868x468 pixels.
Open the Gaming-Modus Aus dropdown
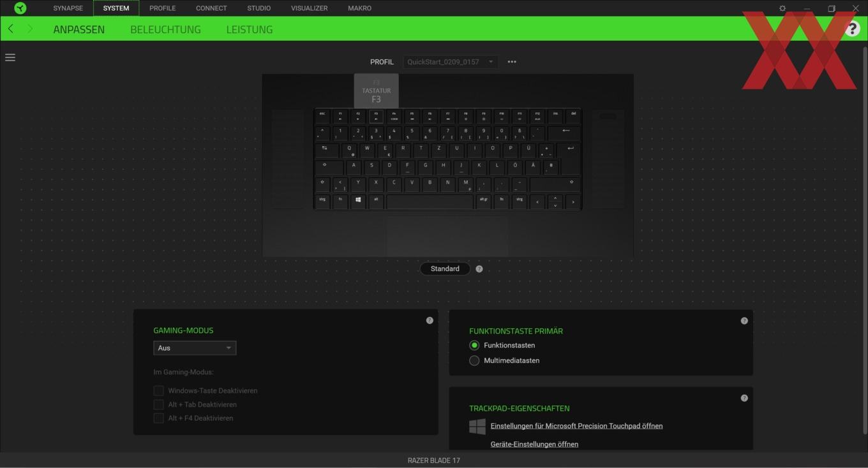click(195, 348)
